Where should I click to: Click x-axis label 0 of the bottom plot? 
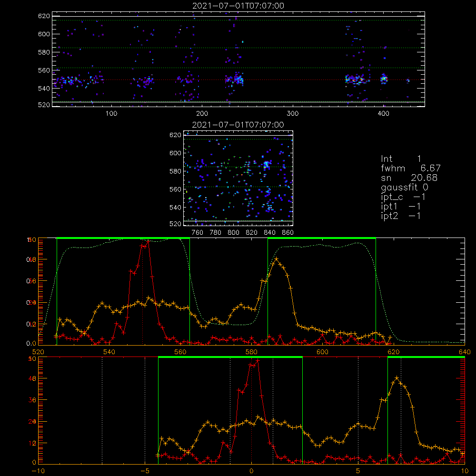pos(251,471)
